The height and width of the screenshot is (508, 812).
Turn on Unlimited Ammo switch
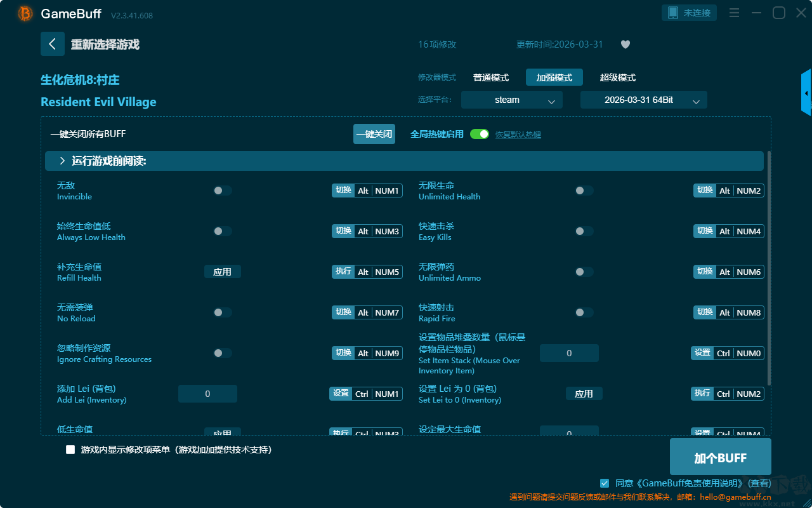click(584, 272)
